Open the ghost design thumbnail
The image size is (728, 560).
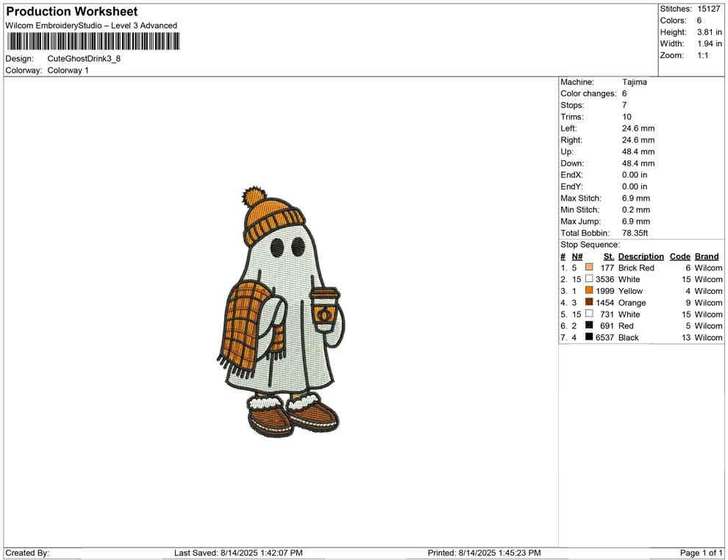(287, 309)
